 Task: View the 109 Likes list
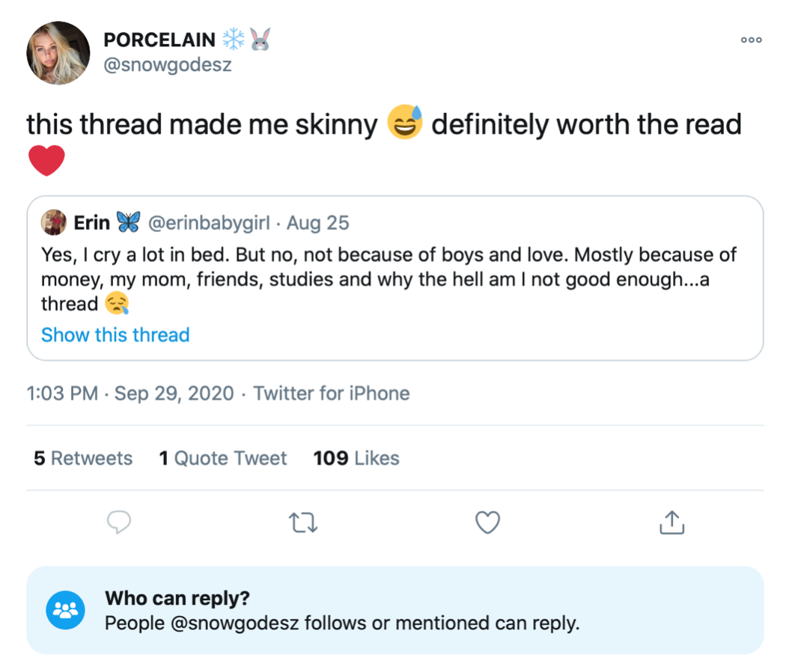click(356, 459)
